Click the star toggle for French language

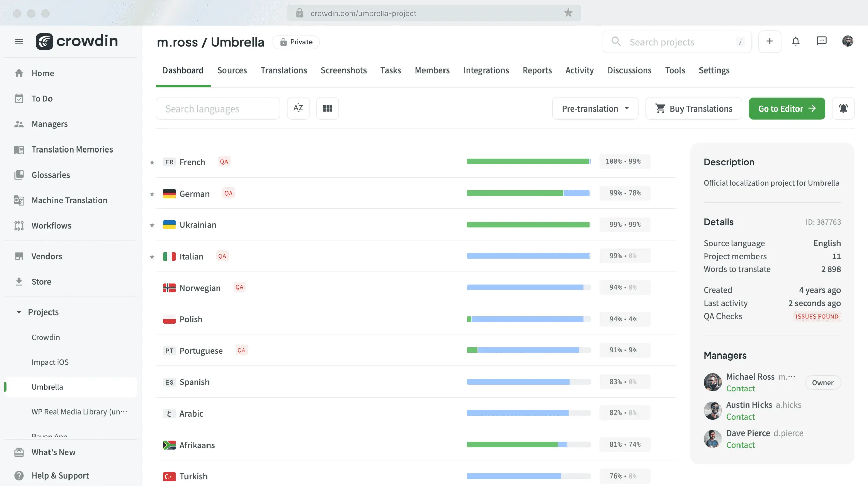pos(152,161)
